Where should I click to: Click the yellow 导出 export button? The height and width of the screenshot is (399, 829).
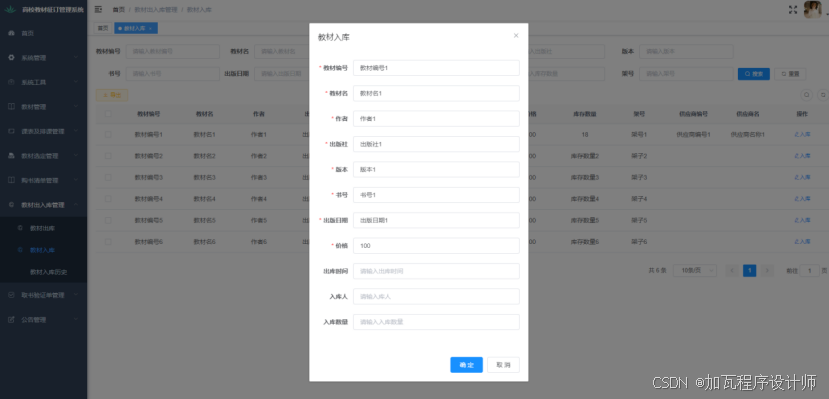pyautogui.click(x=112, y=95)
